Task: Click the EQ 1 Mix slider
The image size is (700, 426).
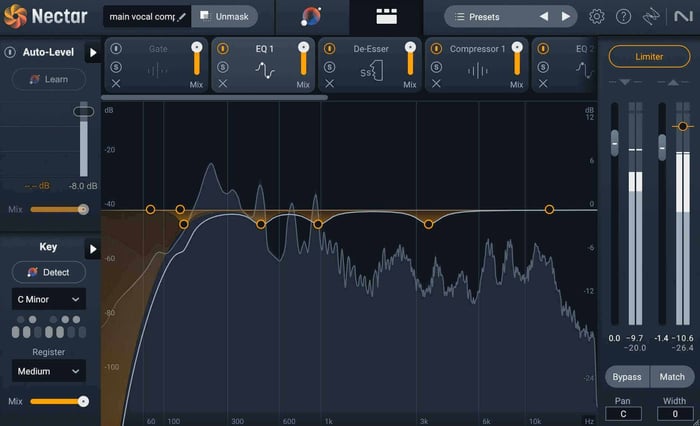Action: click(x=304, y=59)
